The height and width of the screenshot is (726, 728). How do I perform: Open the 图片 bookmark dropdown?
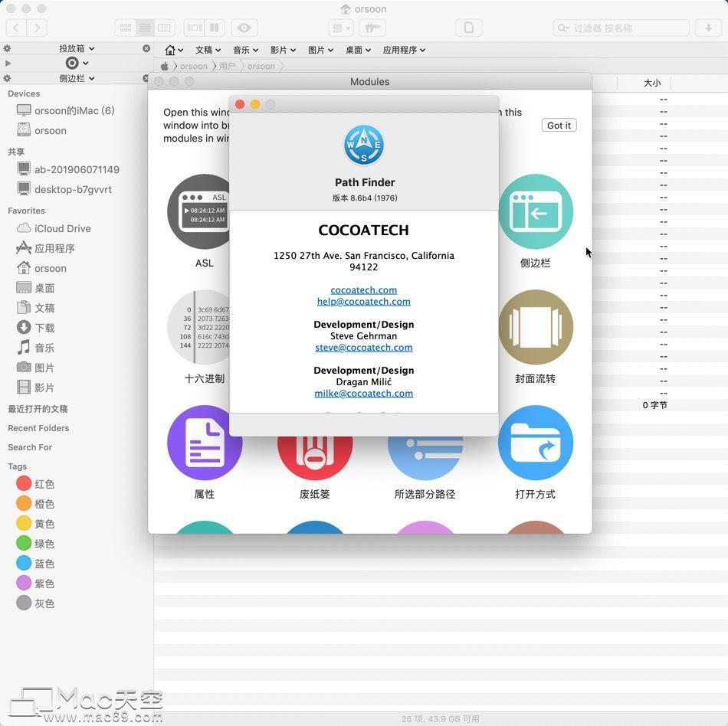tap(321, 50)
